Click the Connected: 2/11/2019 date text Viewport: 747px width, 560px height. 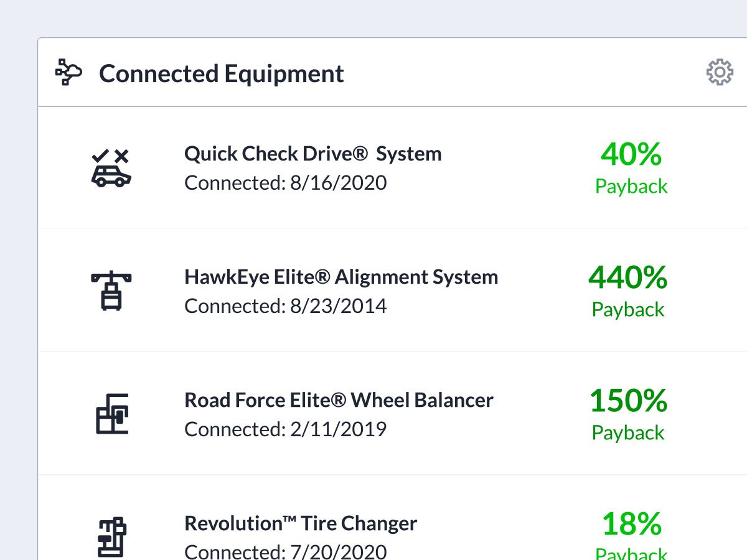pyautogui.click(x=285, y=429)
